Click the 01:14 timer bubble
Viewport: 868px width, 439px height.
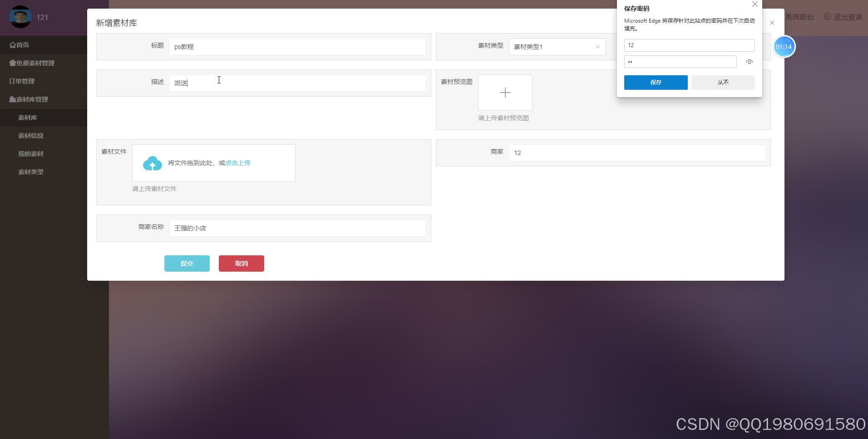(x=784, y=47)
